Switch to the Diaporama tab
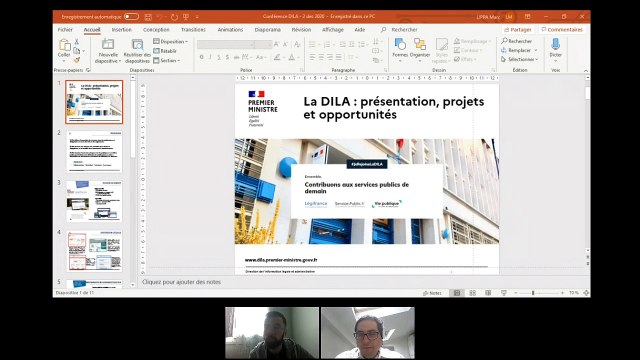 pos(268,30)
